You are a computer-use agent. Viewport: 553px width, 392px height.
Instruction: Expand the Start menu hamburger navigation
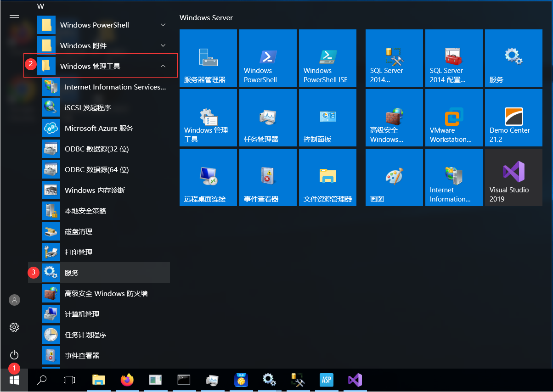pyautogui.click(x=14, y=17)
